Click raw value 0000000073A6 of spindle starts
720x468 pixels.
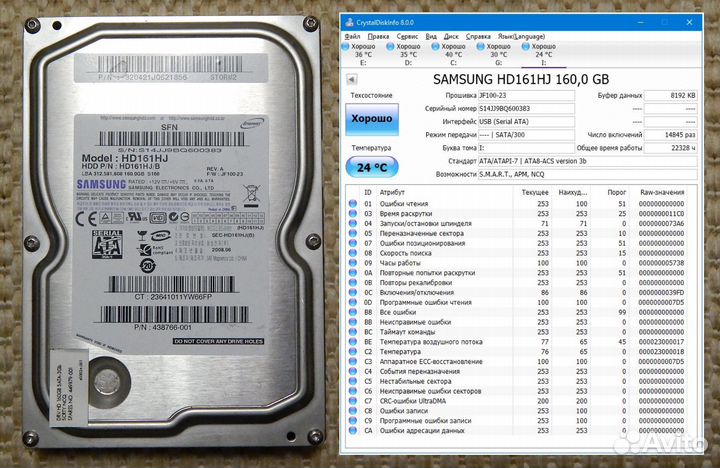point(661,223)
